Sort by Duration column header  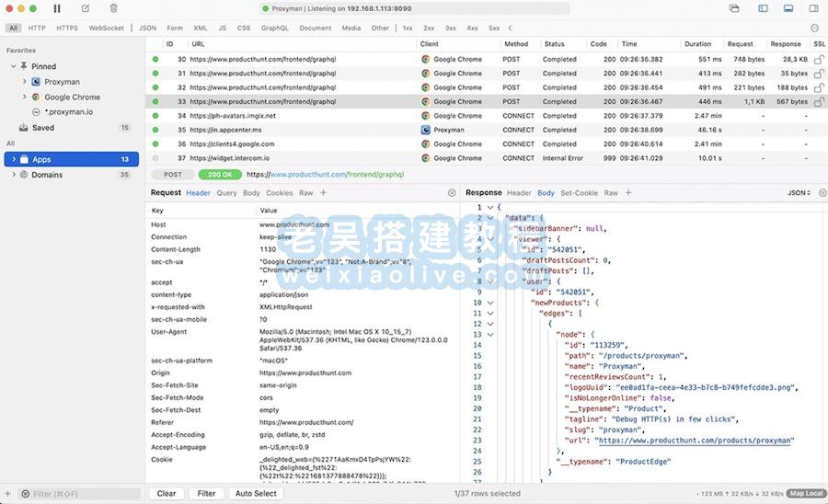click(697, 44)
